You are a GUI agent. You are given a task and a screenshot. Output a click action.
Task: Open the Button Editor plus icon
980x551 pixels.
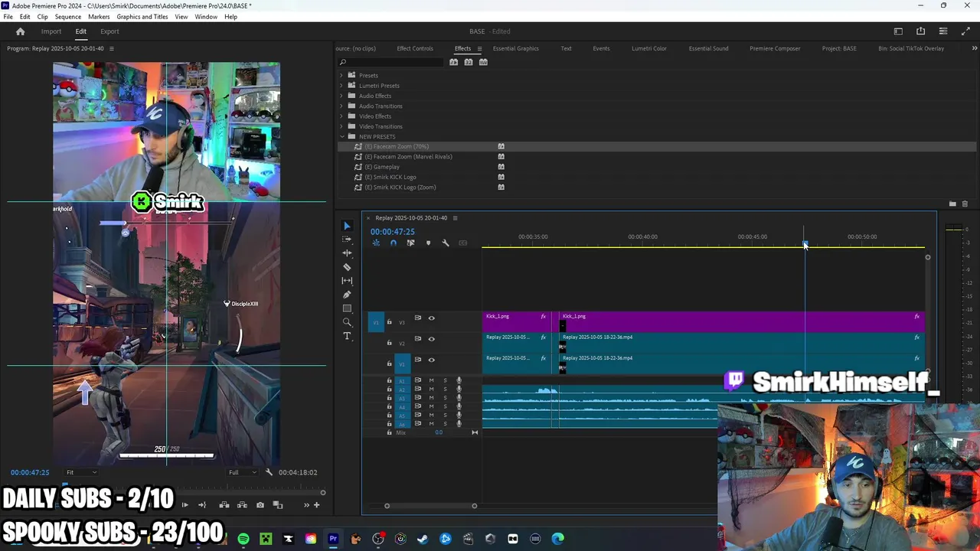click(316, 505)
